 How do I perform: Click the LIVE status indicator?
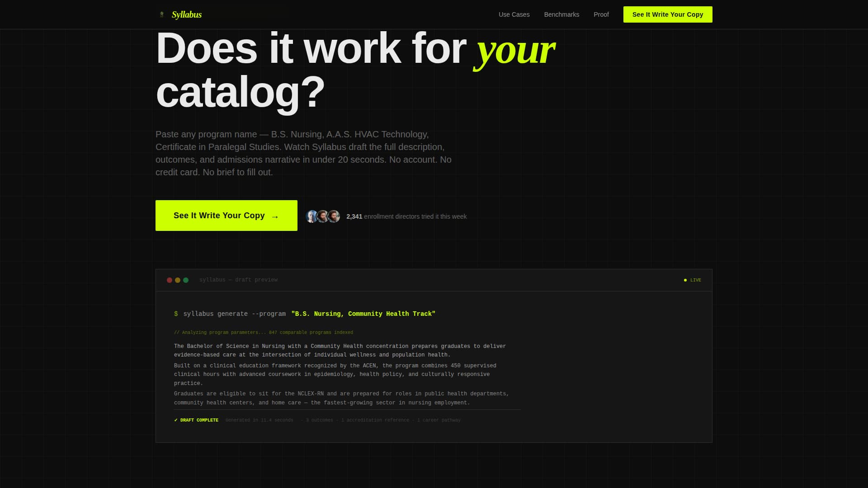click(693, 280)
